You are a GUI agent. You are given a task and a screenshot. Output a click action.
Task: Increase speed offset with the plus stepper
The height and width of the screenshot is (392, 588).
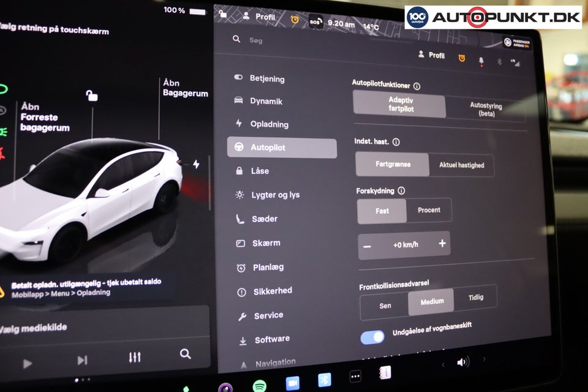click(442, 244)
